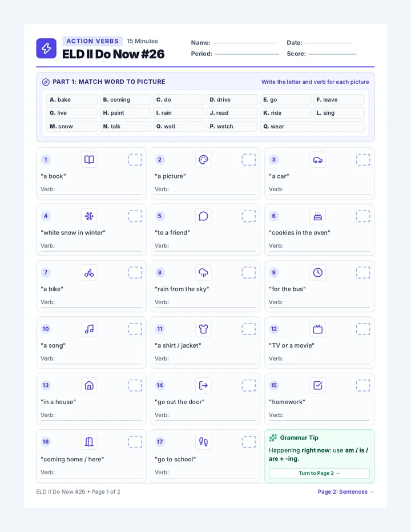Image resolution: width=411 pixels, height=532 pixels.
Task: Open the Page 2: Sentences link
Action: [346, 491]
